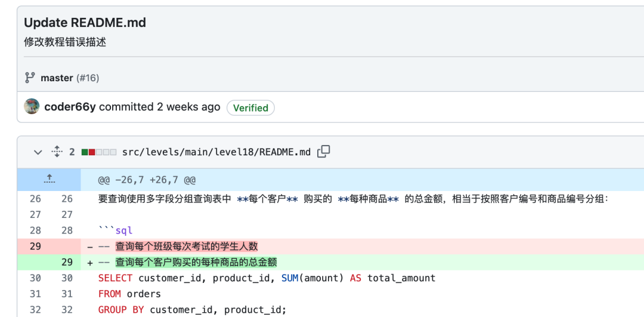Copy the README.md file path

click(x=324, y=152)
